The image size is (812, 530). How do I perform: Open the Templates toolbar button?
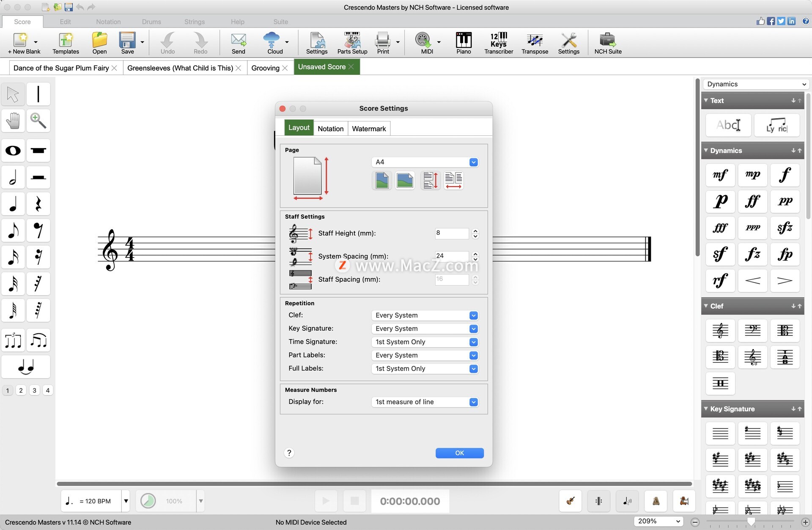[x=66, y=43]
